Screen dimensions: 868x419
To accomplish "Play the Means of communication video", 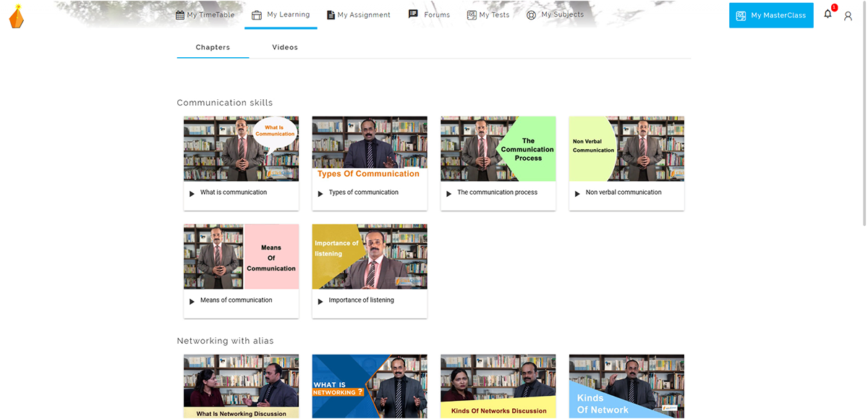I will tap(192, 302).
